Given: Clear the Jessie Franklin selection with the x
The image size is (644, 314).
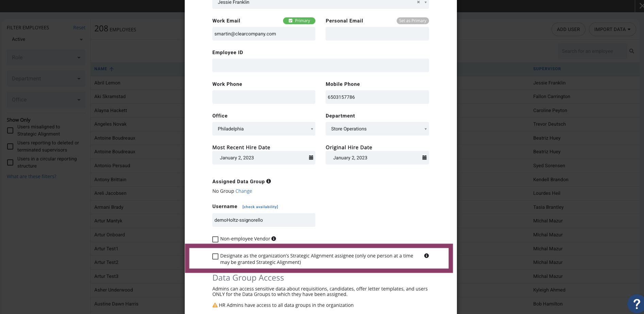Looking at the screenshot, I should point(418,2).
